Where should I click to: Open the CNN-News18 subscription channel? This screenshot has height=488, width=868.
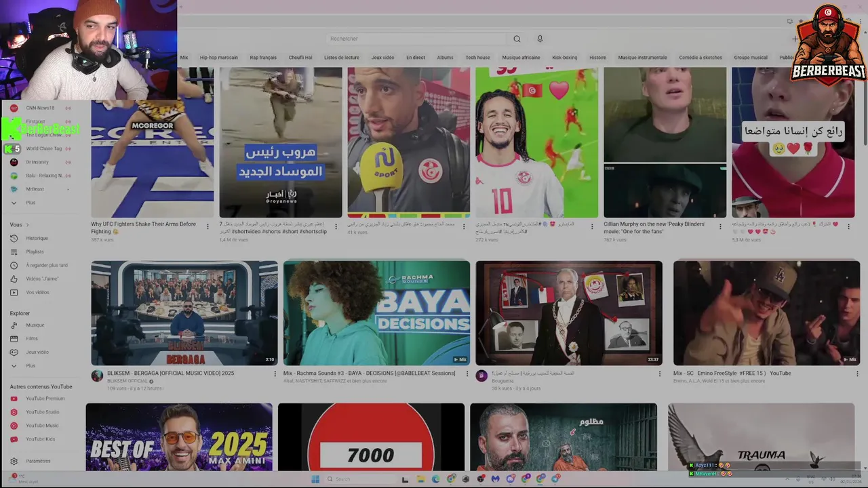click(x=40, y=108)
